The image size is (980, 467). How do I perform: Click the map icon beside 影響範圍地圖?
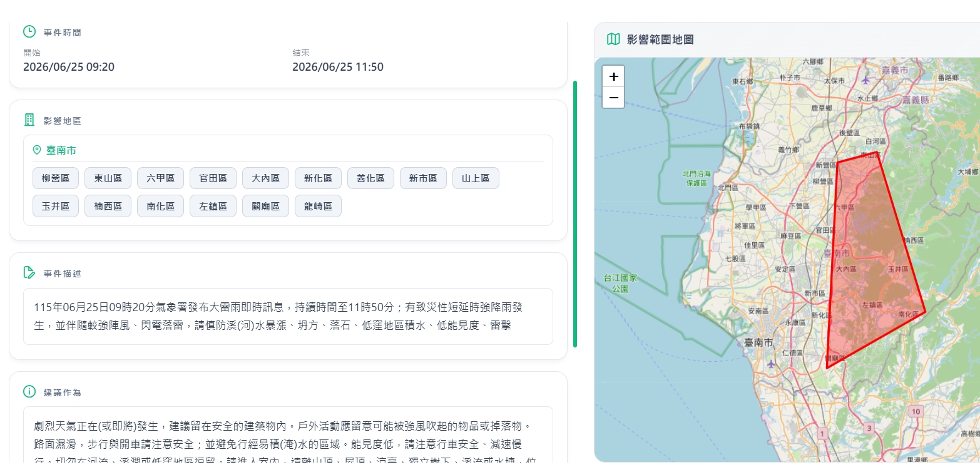[x=613, y=39]
